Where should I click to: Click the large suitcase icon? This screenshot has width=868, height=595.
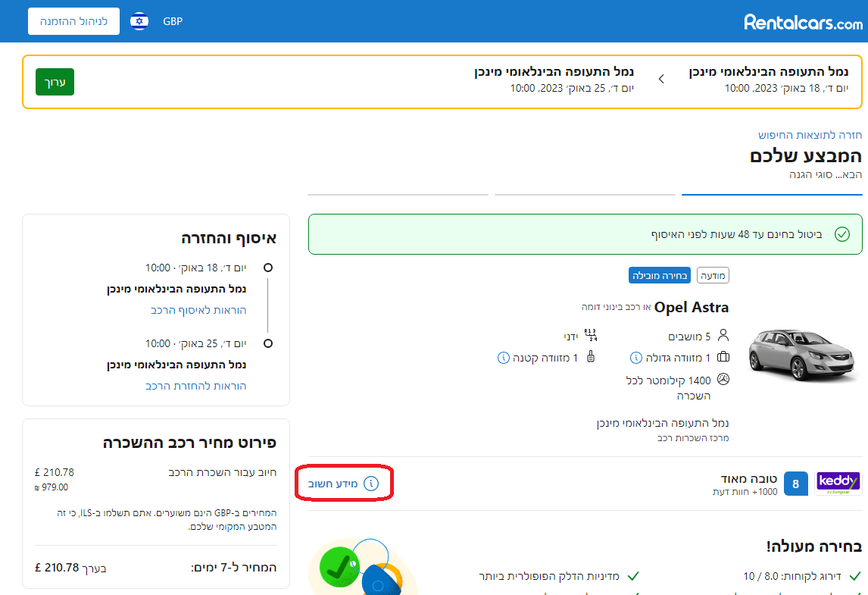coord(723,357)
